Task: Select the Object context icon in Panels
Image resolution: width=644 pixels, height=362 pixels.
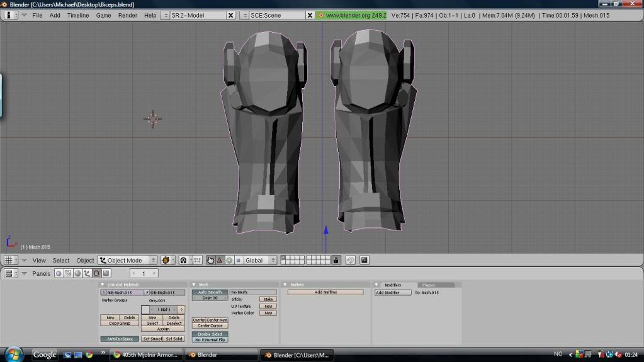Action: coord(87,273)
